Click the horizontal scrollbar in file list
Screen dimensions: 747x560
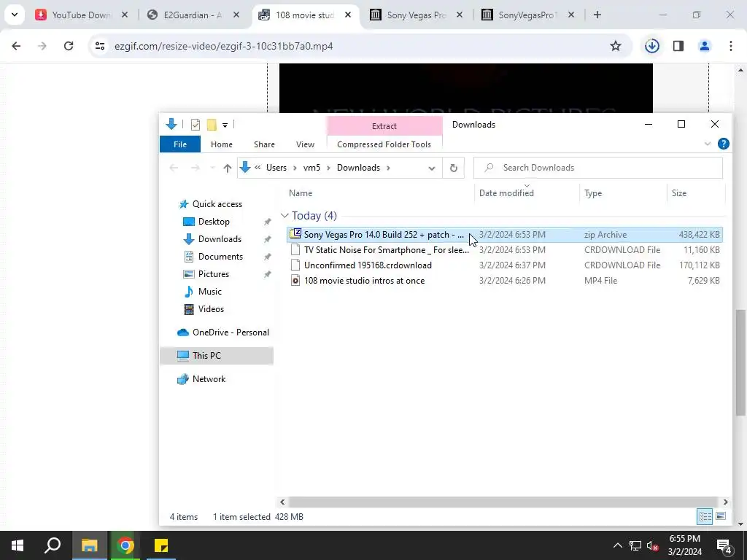503,502
